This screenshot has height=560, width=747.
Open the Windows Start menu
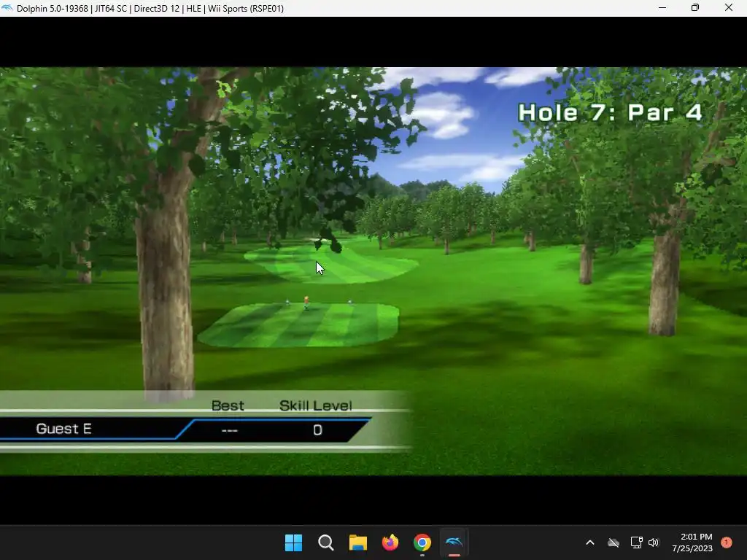293,542
